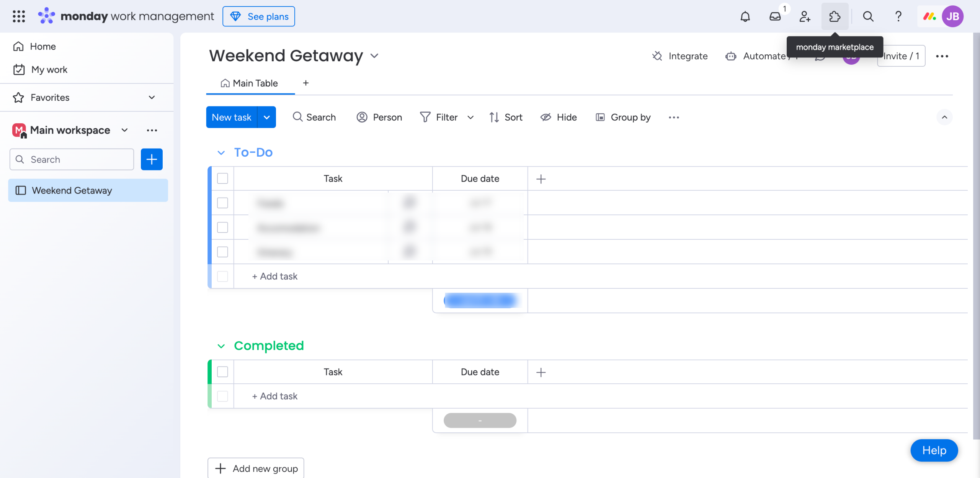Open the inbox tray icon
Image resolution: width=980 pixels, height=478 pixels.
coord(775,16)
